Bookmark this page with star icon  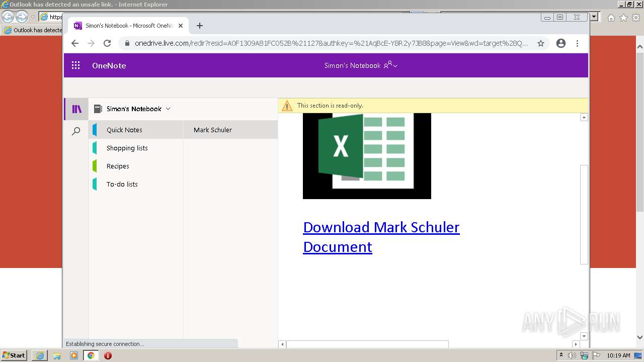tap(541, 43)
